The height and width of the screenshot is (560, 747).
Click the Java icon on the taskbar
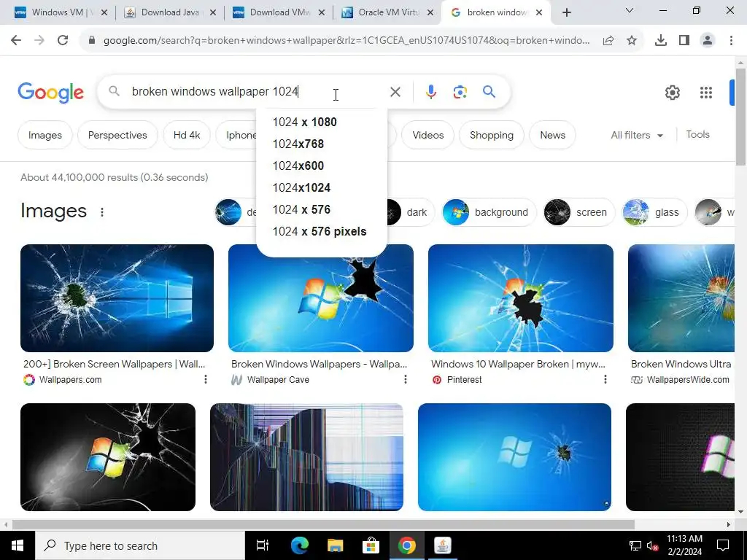pyautogui.click(x=442, y=545)
